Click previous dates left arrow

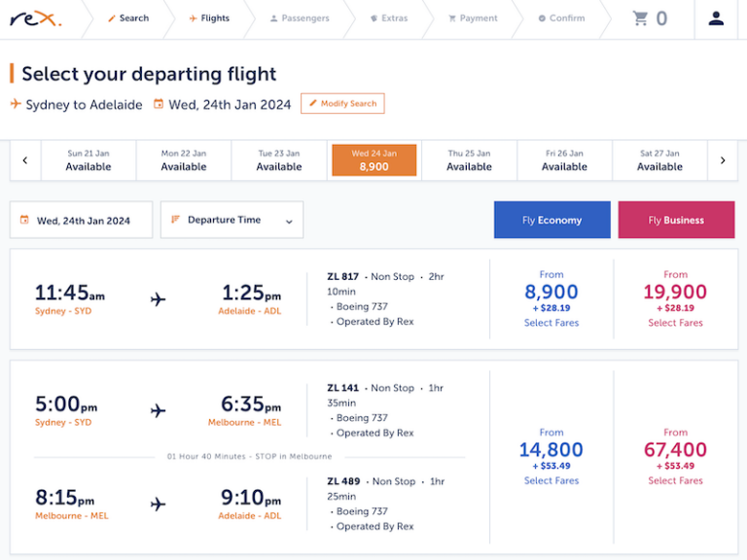25,160
